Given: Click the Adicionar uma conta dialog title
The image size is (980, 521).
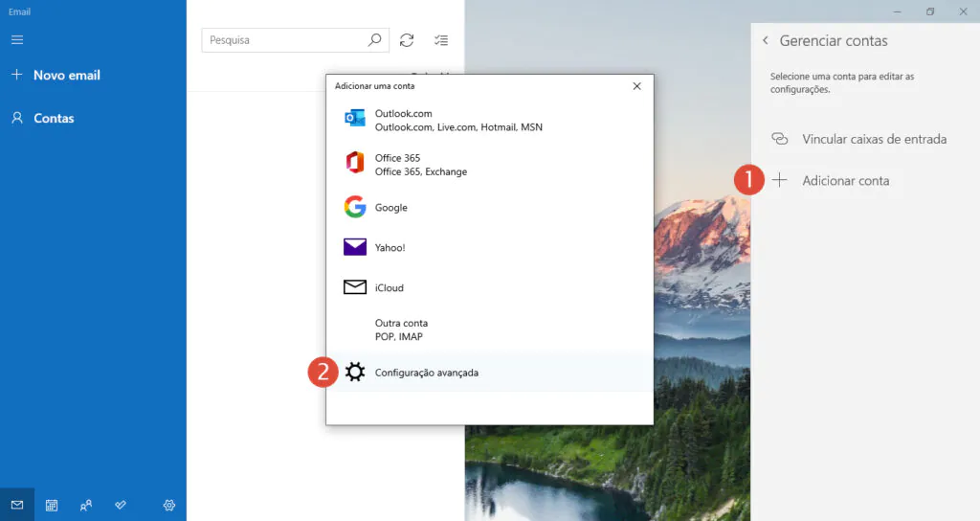Looking at the screenshot, I should point(374,85).
